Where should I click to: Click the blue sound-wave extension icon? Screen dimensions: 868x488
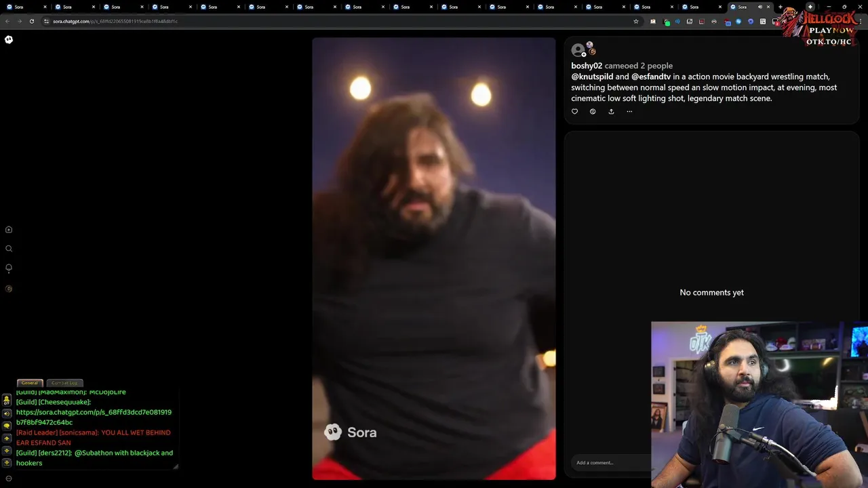click(x=677, y=21)
